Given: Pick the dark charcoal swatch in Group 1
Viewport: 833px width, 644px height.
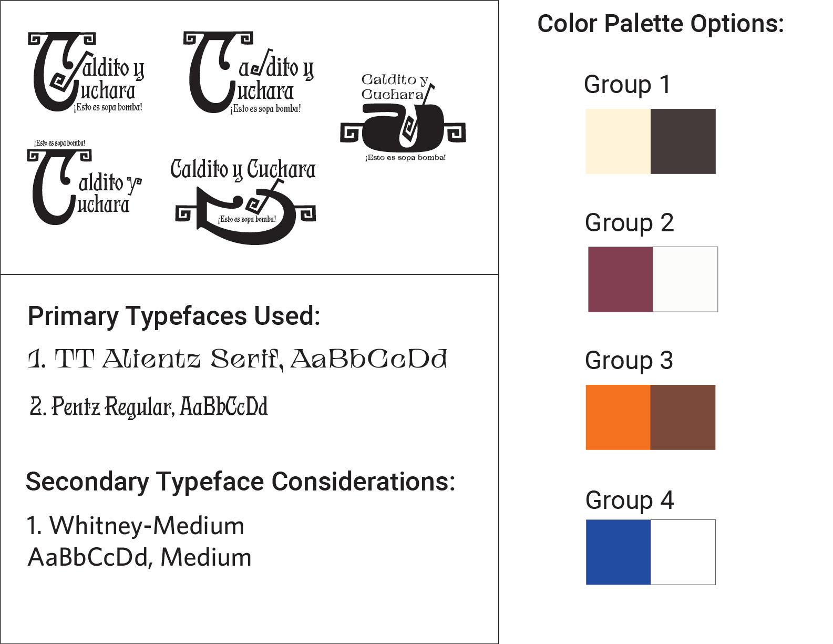Looking at the screenshot, I should (x=683, y=141).
